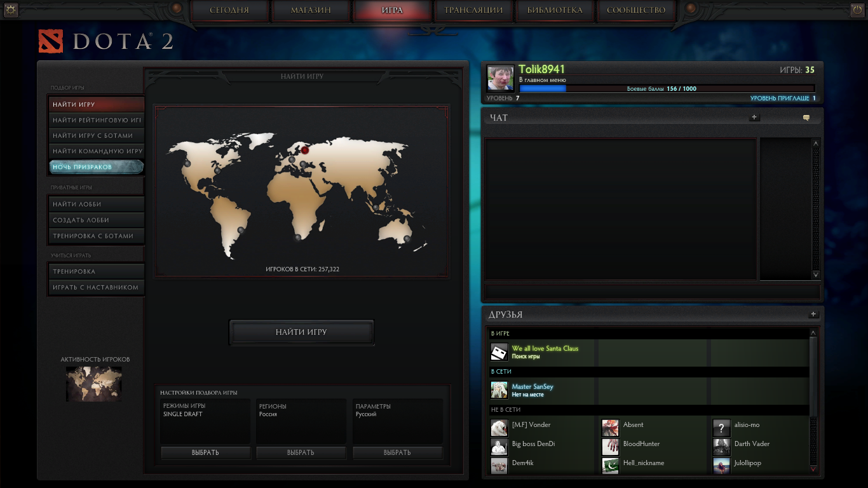Click friend name We all love Santa Claus

click(x=545, y=348)
